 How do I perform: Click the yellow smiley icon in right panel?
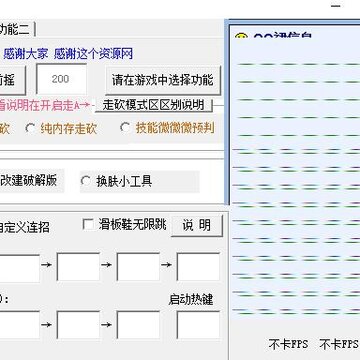pyautogui.click(x=241, y=36)
